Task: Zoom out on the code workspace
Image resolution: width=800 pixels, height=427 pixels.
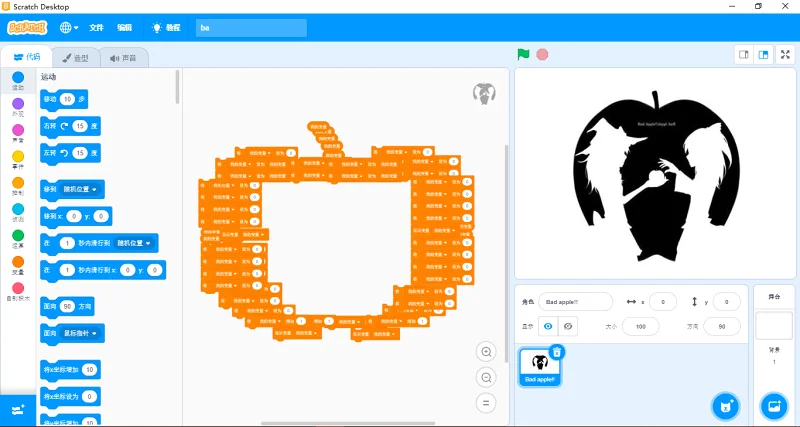Action: (487, 377)
